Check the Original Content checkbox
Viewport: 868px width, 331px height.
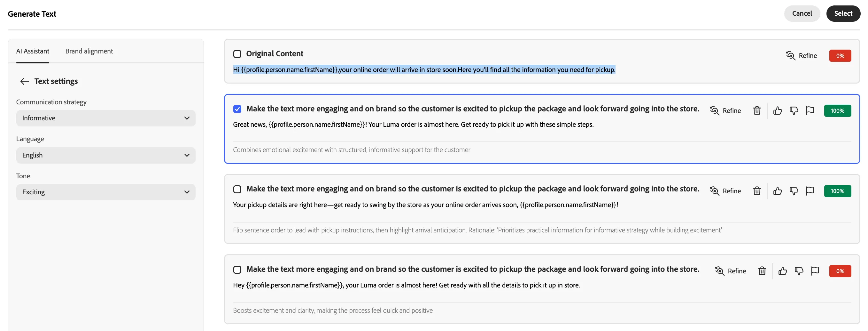coord(237,54)
